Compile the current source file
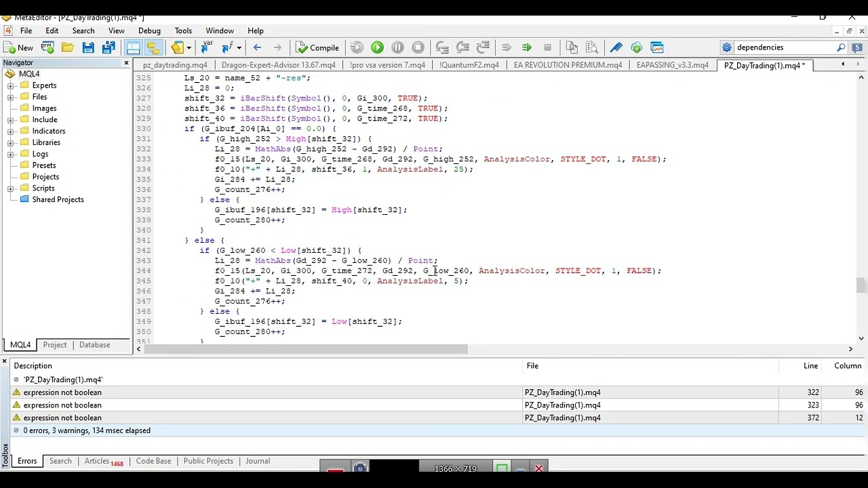The height and width of the screenshot is (488, 868). click(317, 47)
